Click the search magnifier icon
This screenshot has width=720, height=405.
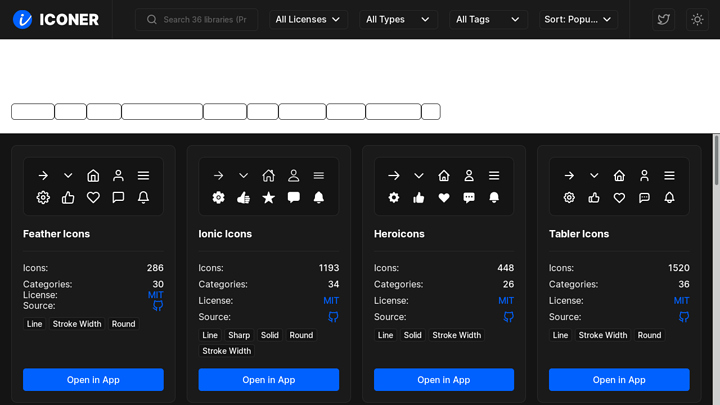pos(152,19)
